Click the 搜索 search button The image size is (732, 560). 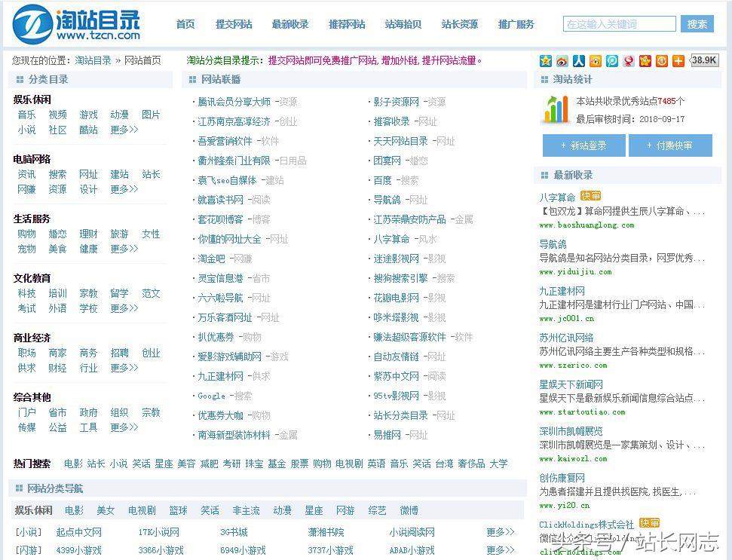[697, 24]
